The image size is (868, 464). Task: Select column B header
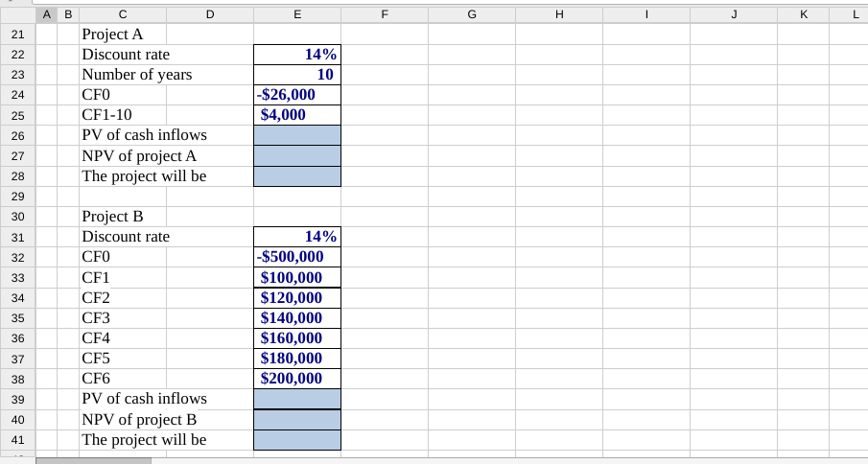[x=68, y=15]
